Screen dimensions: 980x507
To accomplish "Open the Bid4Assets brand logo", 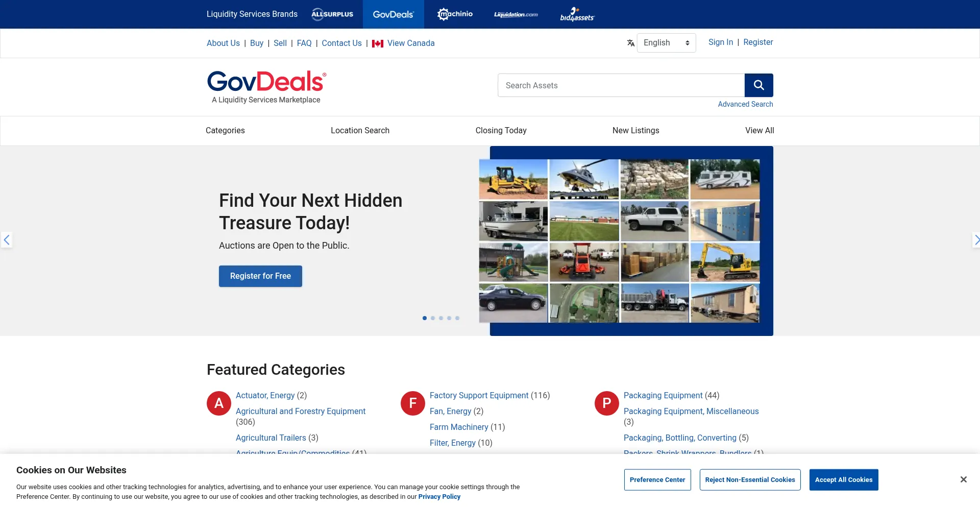I will click(x=577, y=14).
